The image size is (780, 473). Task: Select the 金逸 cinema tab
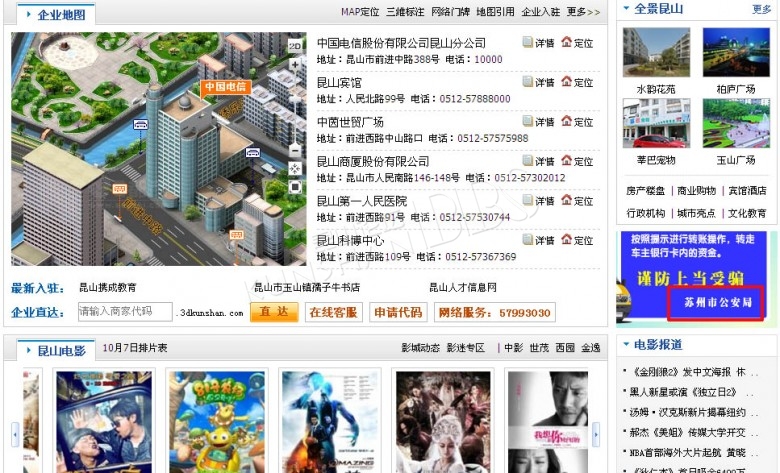click(x=591, y=348)
